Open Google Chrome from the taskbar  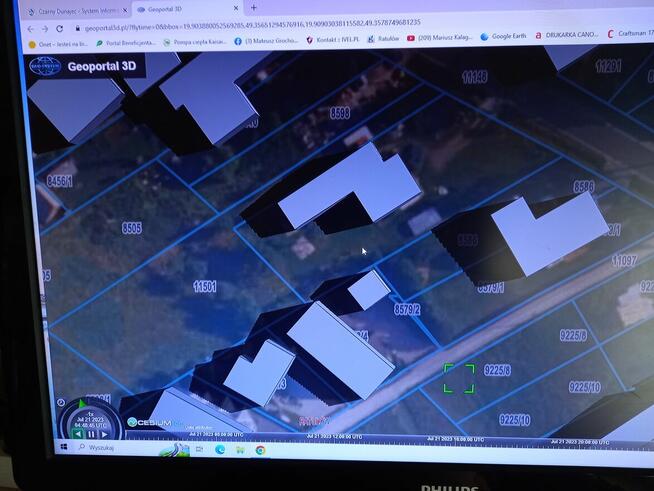coord(259,450)
